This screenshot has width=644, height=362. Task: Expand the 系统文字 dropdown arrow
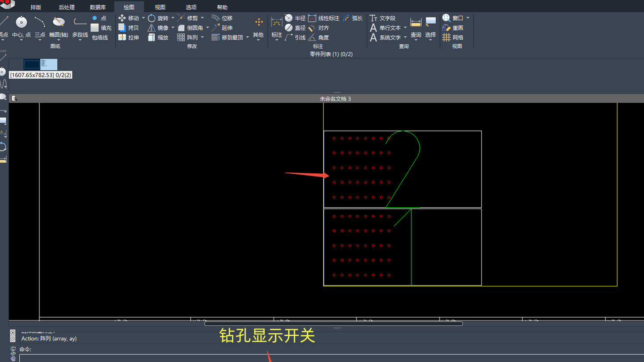(405, 38)
